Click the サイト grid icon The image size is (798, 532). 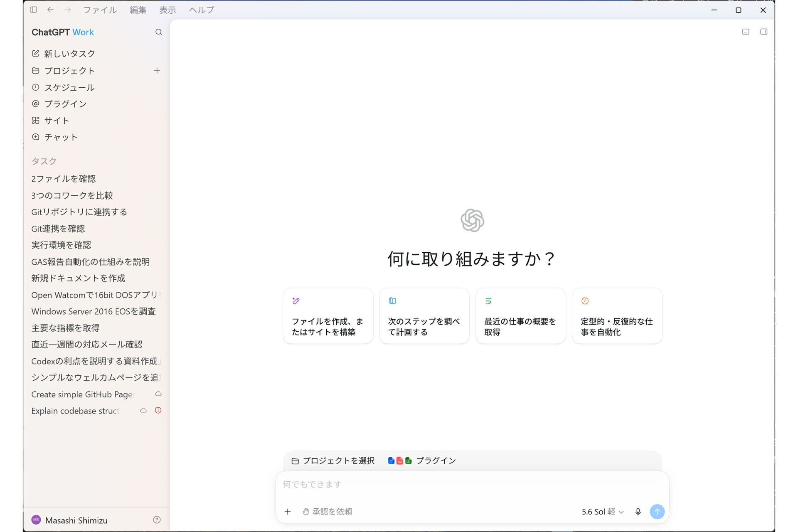pyautogui.click(x=36, y=120)
